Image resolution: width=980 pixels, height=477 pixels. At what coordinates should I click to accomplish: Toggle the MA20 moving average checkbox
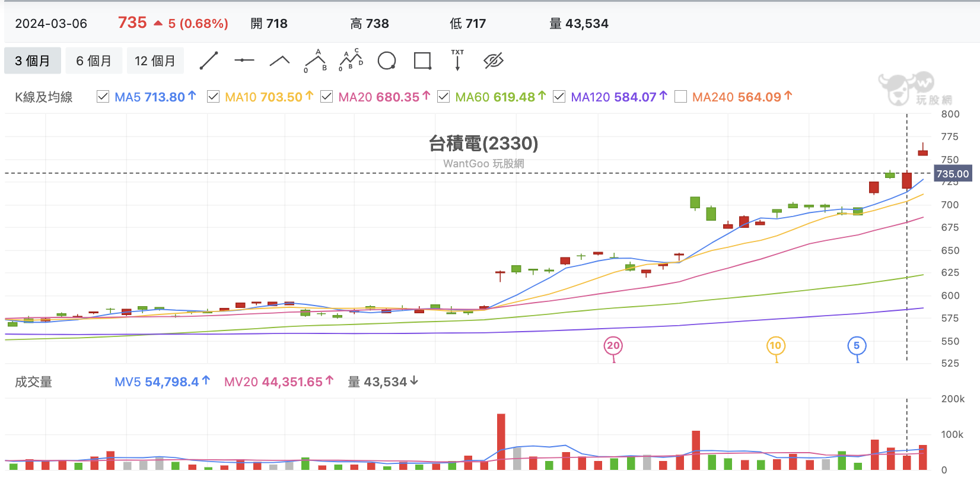326,97
